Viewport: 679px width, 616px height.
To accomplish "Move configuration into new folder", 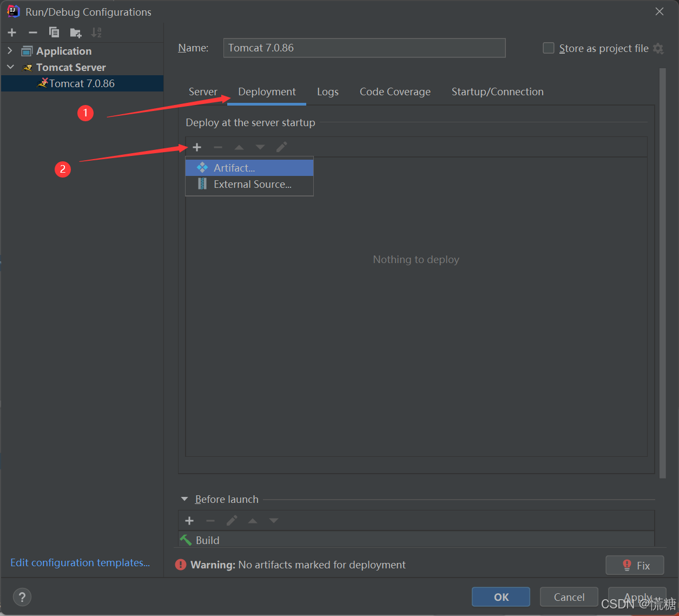I will [76, 32].
